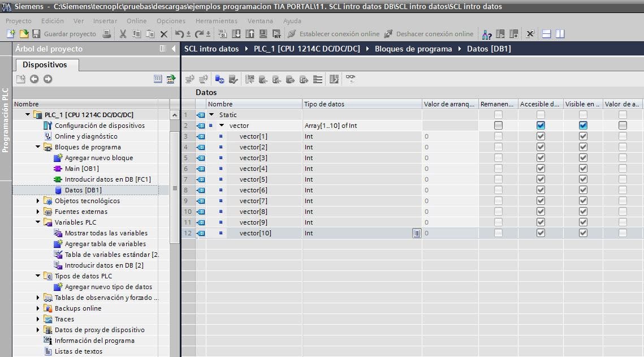The width and height of the screenshot is (644, 357).
Task: Click the copy icon
Action: (136, 34)
